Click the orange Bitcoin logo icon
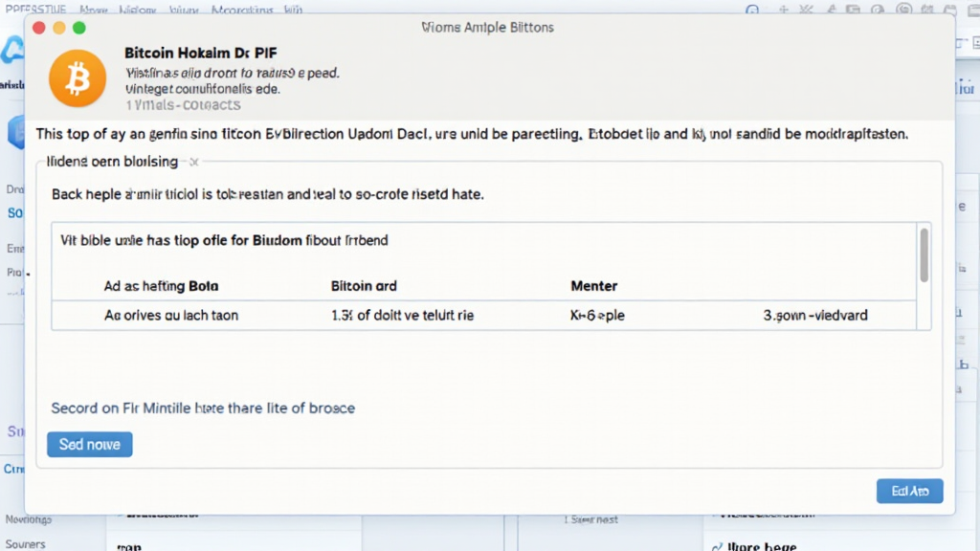Viewport: 980px width, 551px height. click(77, 77)
